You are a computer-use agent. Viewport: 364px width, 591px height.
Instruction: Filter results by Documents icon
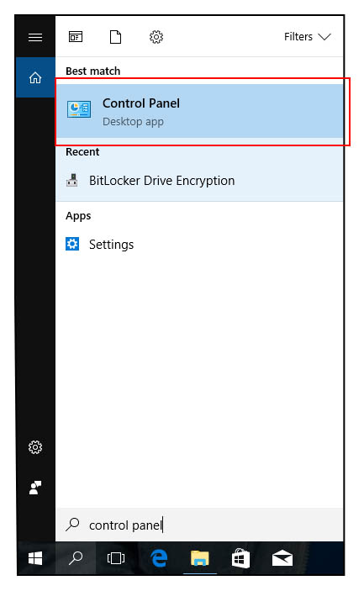(x=115, y=37)
